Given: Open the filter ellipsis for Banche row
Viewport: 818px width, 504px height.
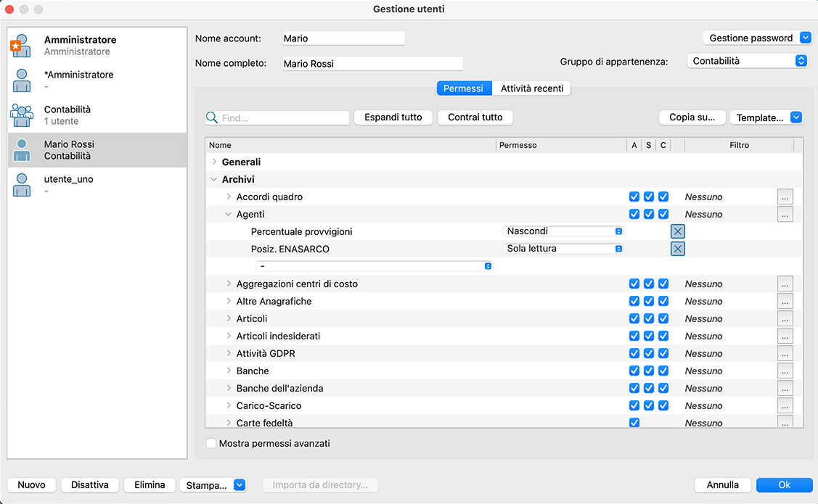Looking at the screenshot, I should 785,371.
